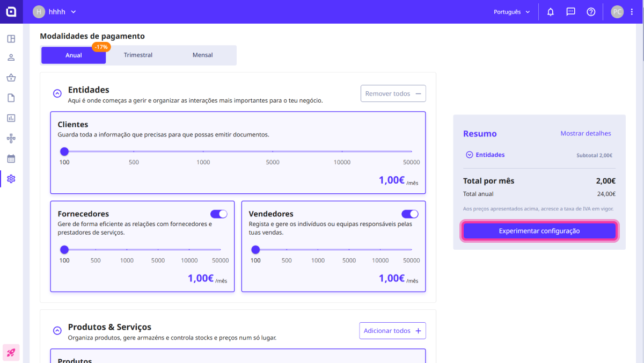This screenshot has width=644, height=363.
Task: Open the basket icon in sidebar
Action: click(x=11, y=78)
